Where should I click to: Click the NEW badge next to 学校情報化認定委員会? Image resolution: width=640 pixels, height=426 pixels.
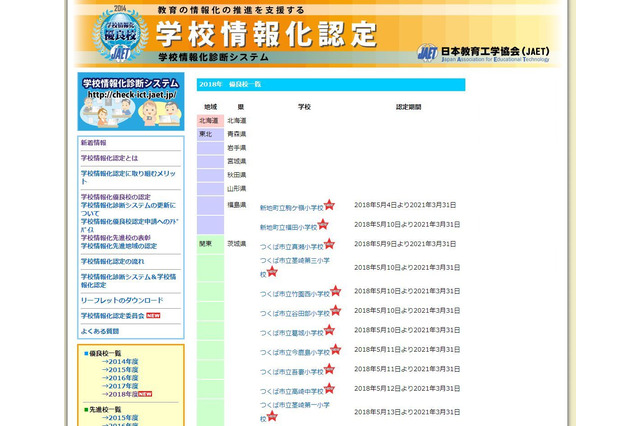[153, 315]
